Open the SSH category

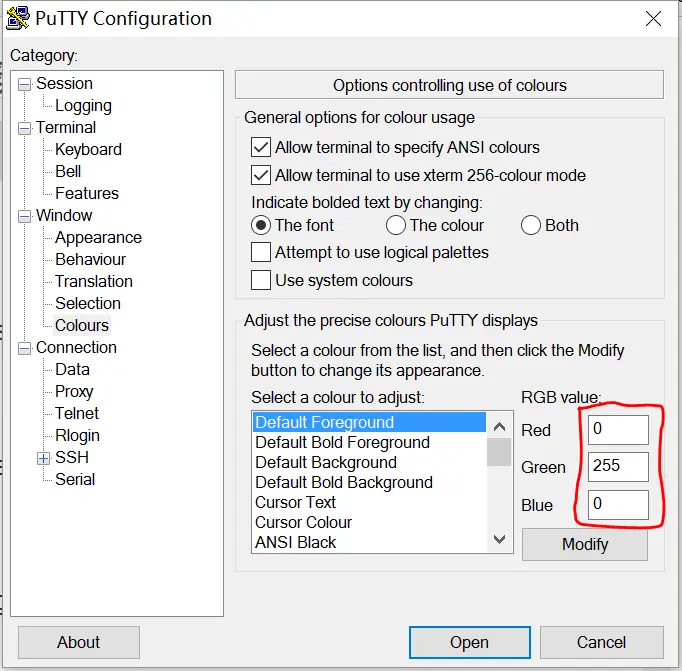(x=72, y=457)
